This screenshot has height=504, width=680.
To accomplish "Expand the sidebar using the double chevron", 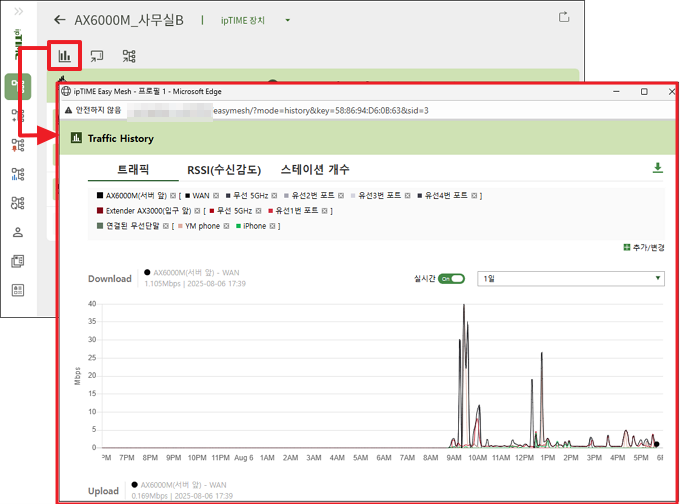I will [18, 10].
